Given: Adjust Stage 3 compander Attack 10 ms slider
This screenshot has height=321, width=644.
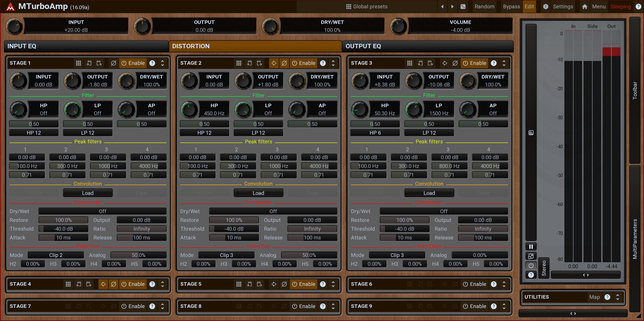Looking at the screenshot, I should pos(405,238).
